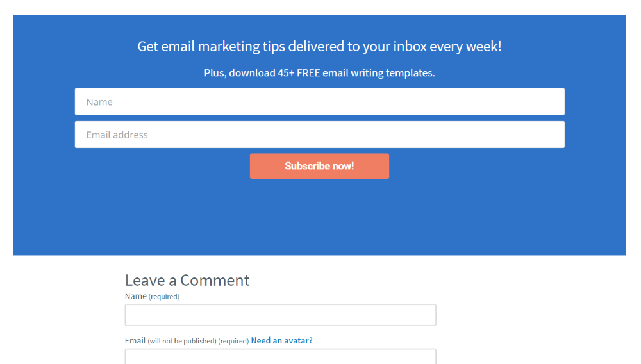Focus the Email address subscription field

tap(319, 135)
